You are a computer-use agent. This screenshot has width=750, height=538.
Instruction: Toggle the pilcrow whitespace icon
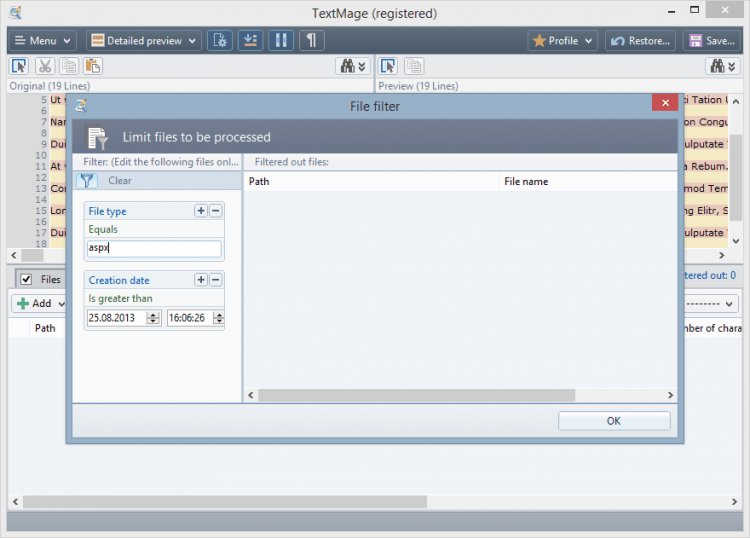point(311,41)
